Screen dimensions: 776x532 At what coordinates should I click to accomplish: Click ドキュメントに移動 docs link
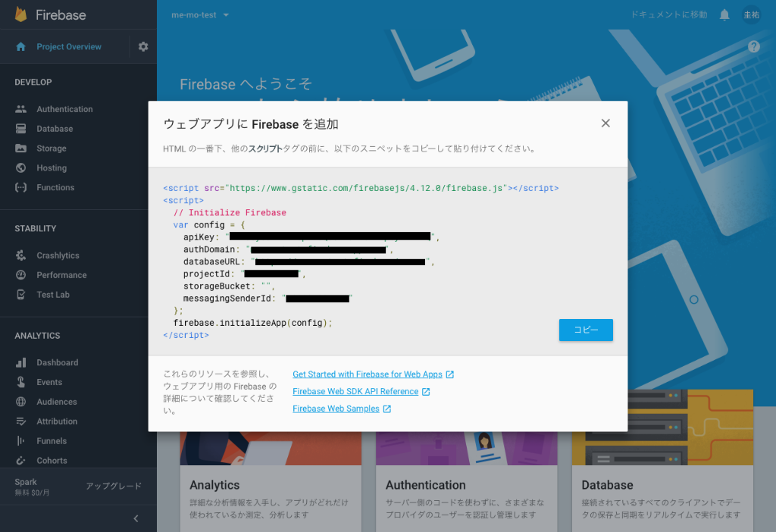668,15
